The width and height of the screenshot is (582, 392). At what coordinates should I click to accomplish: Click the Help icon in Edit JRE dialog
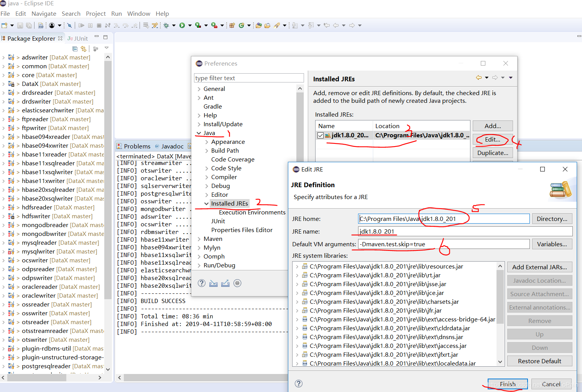[299, 384]
